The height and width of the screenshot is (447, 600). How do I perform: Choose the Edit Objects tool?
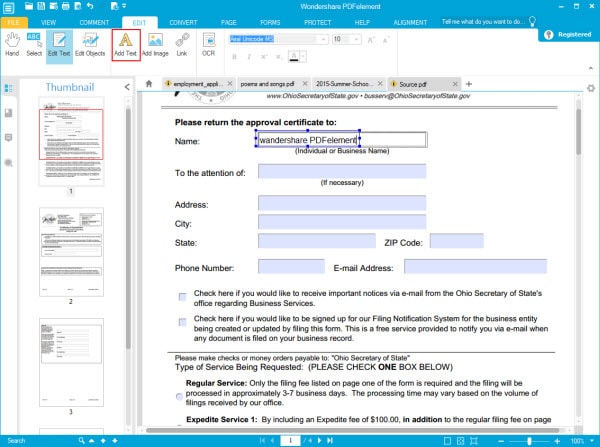(x=90, y=45)
